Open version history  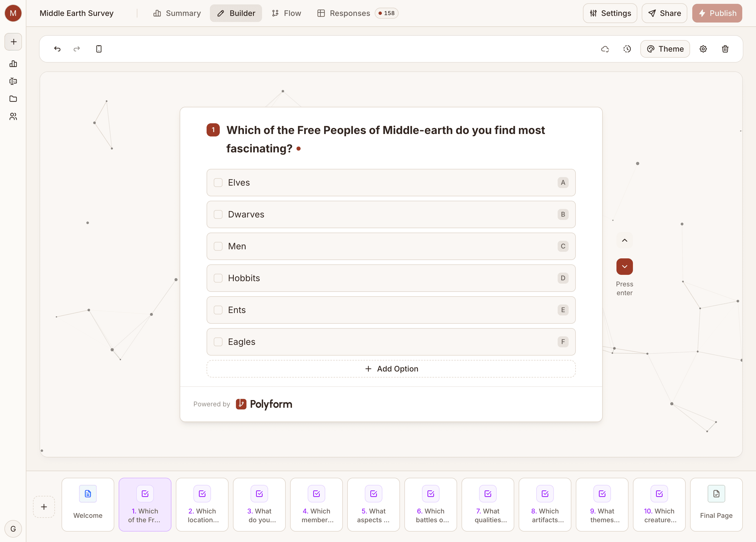(627, 49)
